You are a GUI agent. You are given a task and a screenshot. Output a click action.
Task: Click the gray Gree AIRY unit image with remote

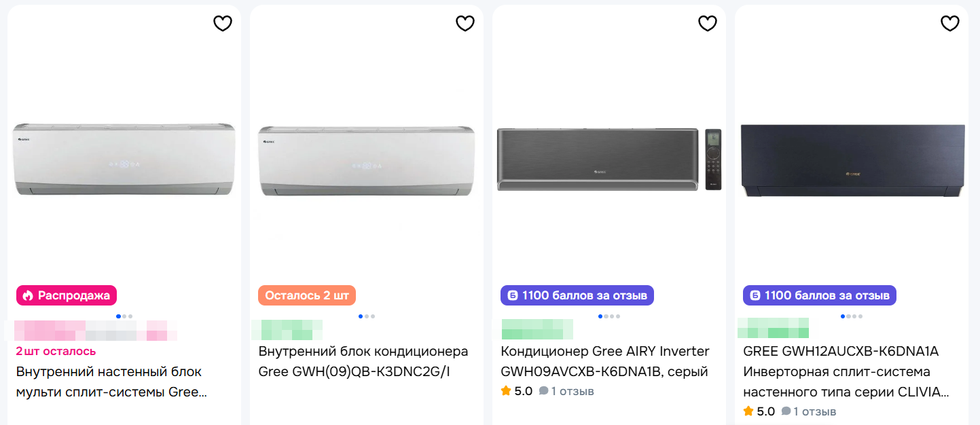point(609,160)
